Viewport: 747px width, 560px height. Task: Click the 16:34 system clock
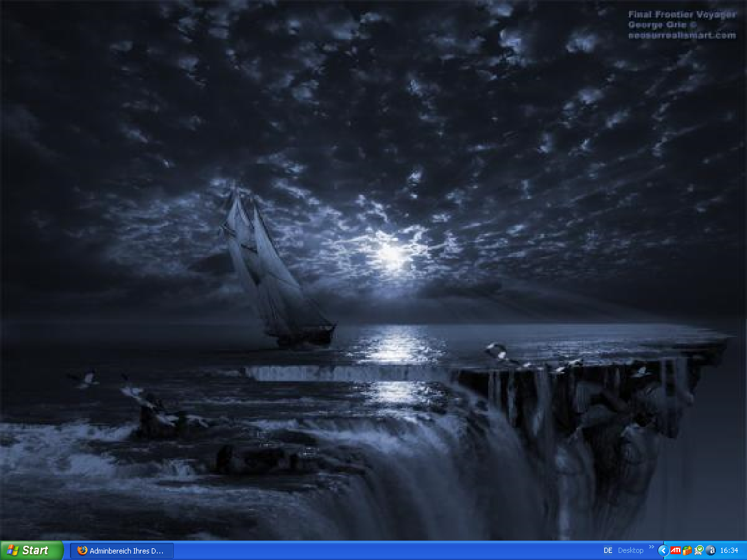tap(729, 550)
